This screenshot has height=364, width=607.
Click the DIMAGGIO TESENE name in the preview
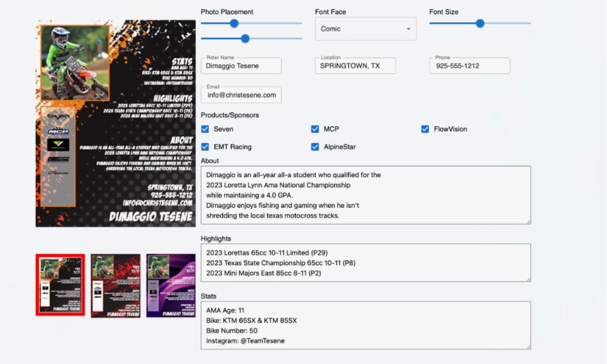pos(150,217)
